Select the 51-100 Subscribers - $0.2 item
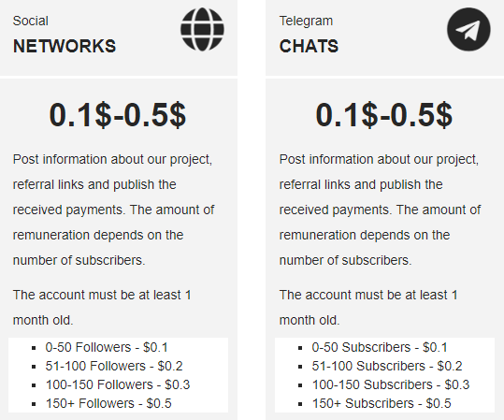 coord(387,366)
